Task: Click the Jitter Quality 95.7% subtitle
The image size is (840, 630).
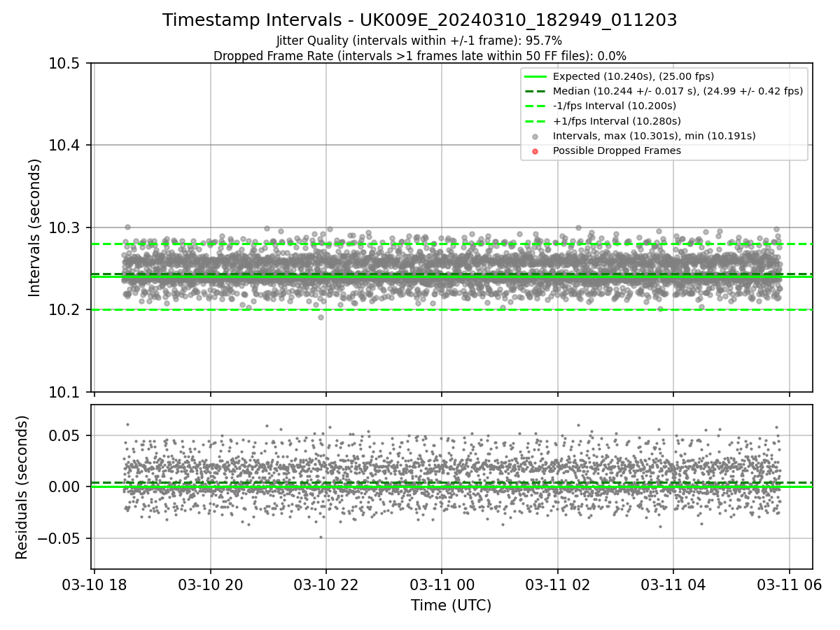Action: tap(419, 41)
